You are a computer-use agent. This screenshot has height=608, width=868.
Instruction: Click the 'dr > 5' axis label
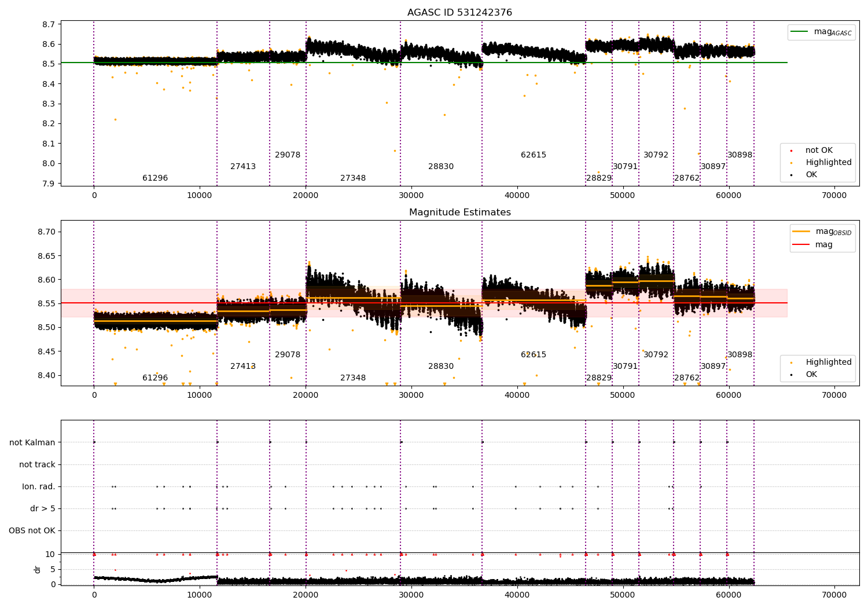pyautogui.click(x=43, y=508)
